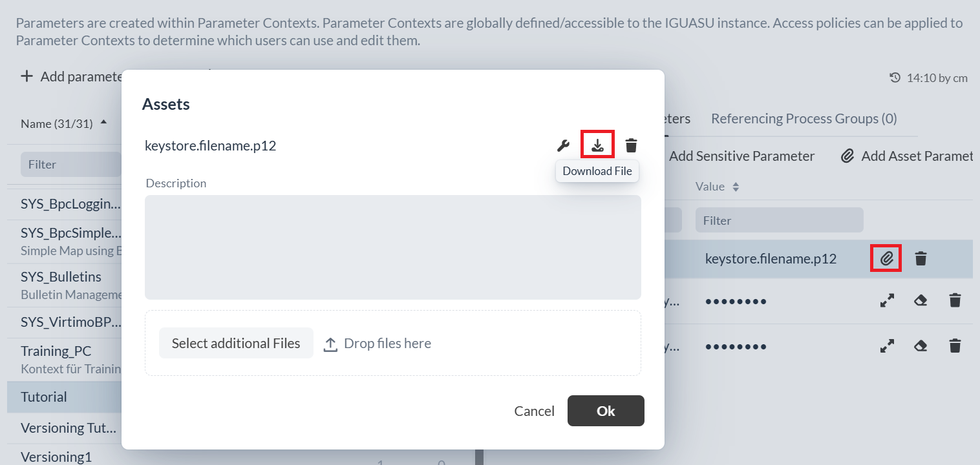980x465 pixels.
Task: Sort the Value column
Action: pyautogui.click(x=736, y=187)
